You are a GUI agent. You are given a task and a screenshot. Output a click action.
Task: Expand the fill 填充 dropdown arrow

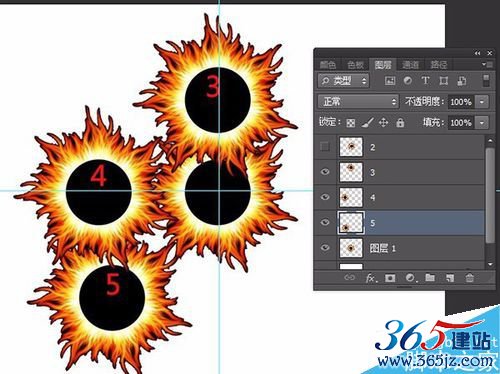[482, 123]
